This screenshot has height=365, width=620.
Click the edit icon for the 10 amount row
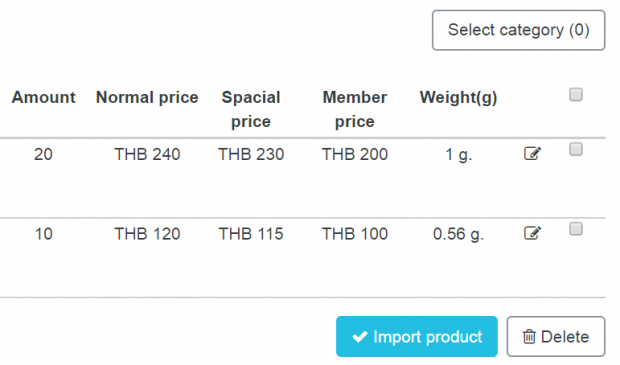coord(532,233)
